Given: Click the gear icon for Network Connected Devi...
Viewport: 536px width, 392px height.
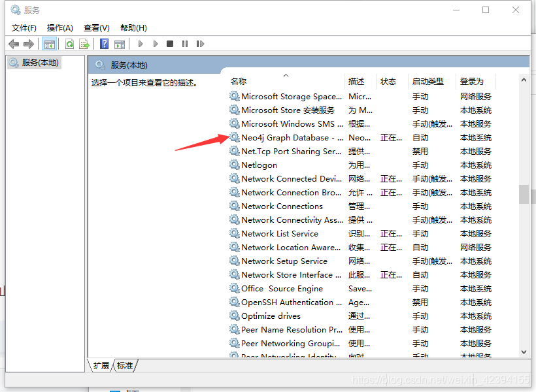Looking at the screenshot, I should click(235, 178).
